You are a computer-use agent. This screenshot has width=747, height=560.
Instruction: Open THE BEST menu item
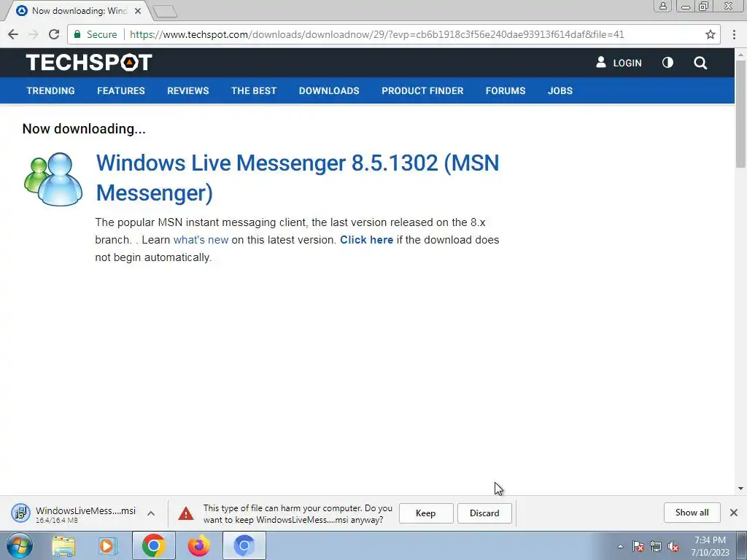click(254, 90)
